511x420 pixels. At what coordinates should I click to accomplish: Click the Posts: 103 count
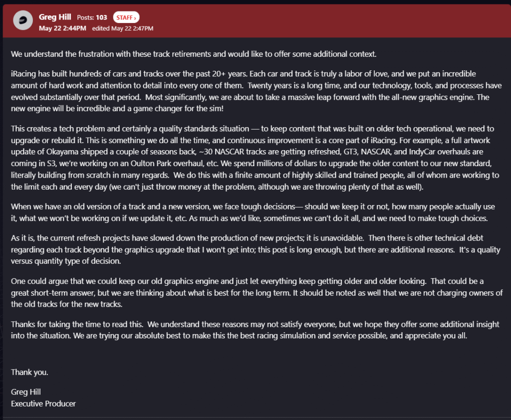92,17
